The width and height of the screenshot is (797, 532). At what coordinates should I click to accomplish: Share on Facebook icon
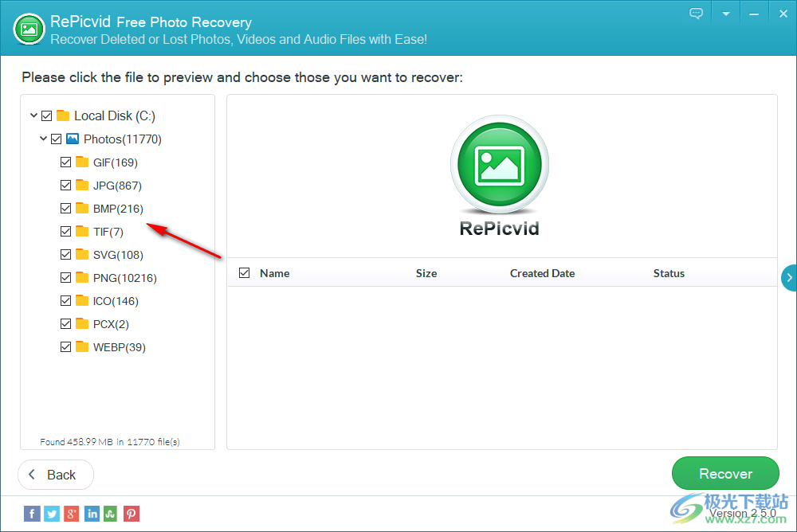click(x=32, y=514)
